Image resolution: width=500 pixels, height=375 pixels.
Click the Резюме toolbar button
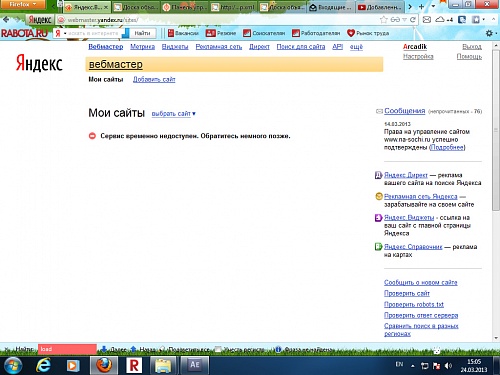tap(221, 33)
